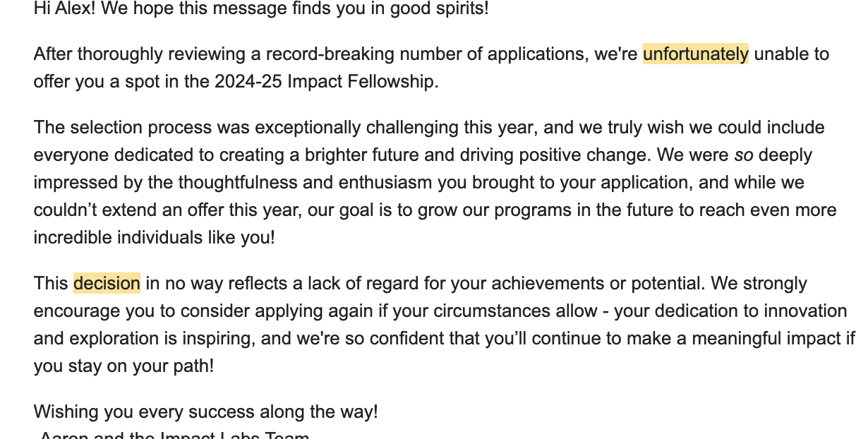The image size is (868, 439).
Task: Click the italicized word "so"
Action: coord(744,155)
